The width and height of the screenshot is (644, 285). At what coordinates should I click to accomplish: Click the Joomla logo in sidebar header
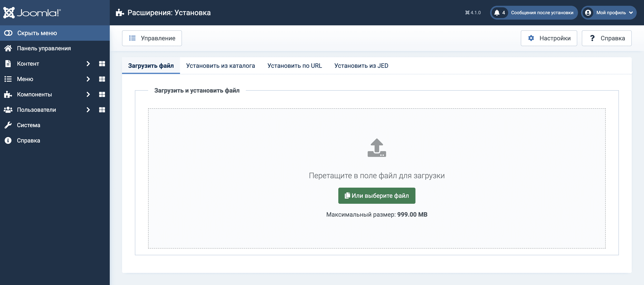click(x=32, y=12)
